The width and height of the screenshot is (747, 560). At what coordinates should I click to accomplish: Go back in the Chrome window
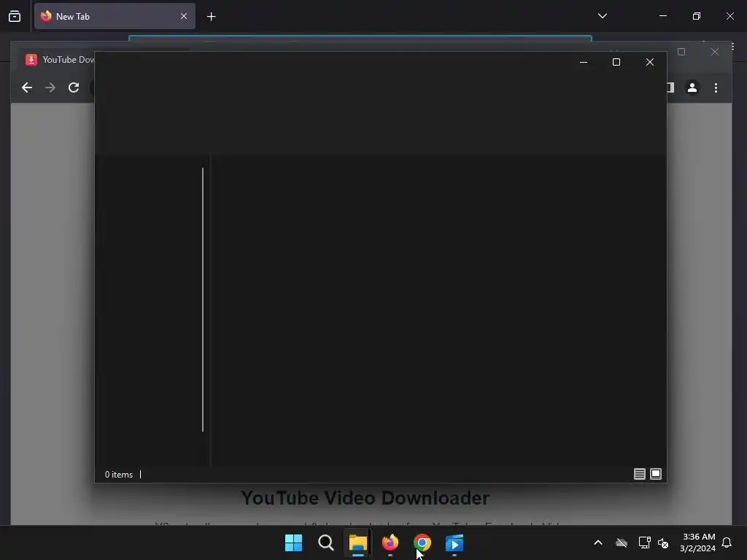tap(27, 87)
